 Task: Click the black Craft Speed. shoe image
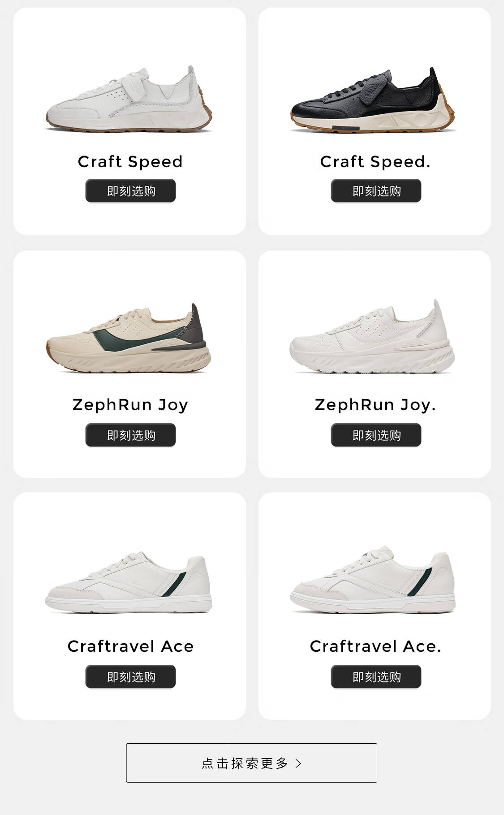click(374, 100)
